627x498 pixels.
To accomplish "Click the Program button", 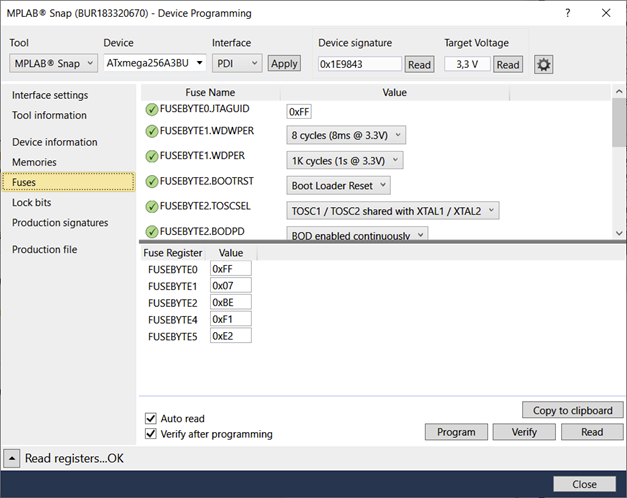I will tap(456, 432).
